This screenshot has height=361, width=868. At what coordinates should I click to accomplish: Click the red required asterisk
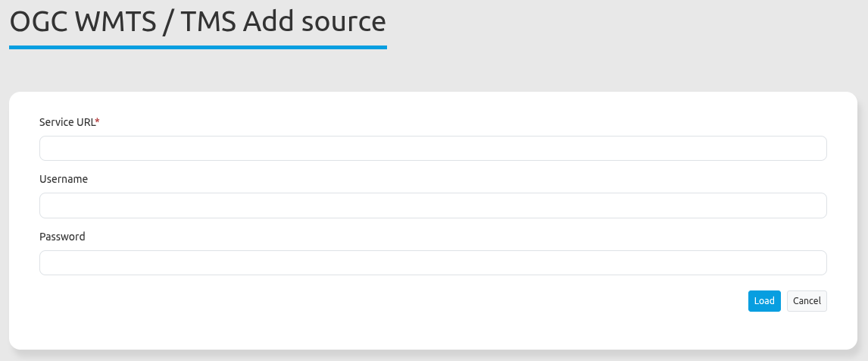(98, 121)
